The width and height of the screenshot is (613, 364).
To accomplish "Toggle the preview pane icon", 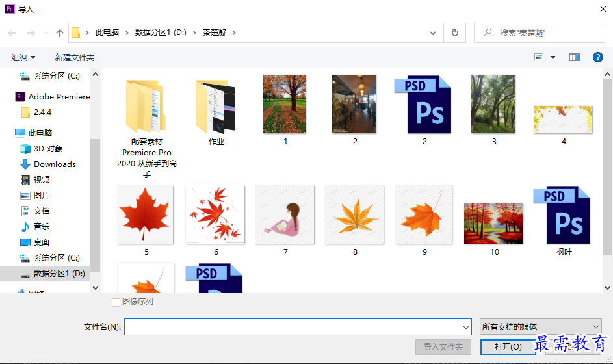I will pos(574,57).
